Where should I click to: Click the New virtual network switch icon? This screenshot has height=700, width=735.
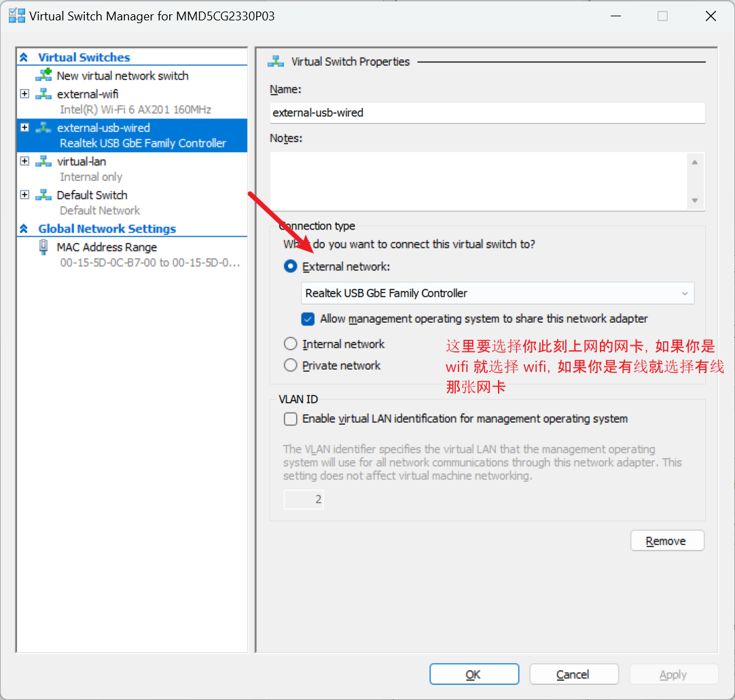pyautogui.click(x=43, y=75)
